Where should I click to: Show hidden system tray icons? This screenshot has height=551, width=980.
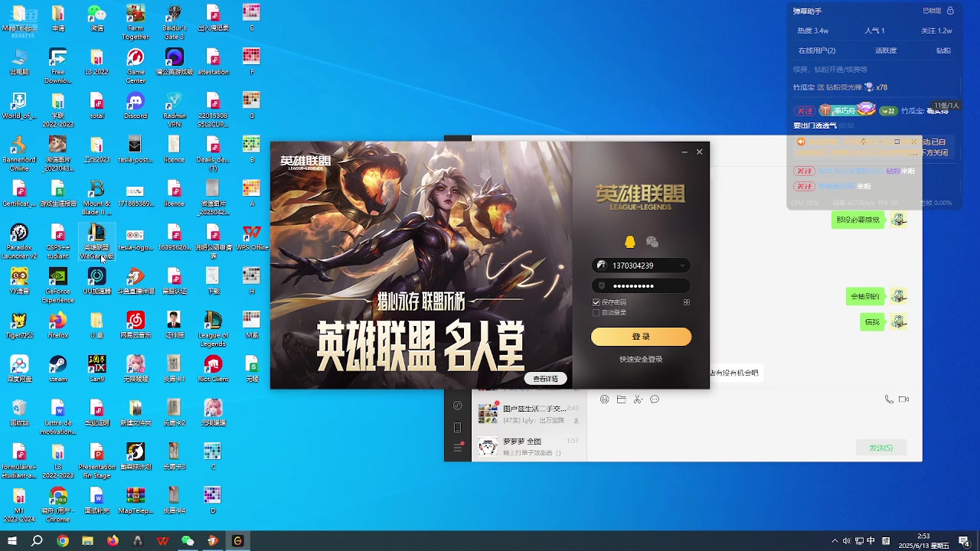(x=835, y=541)
